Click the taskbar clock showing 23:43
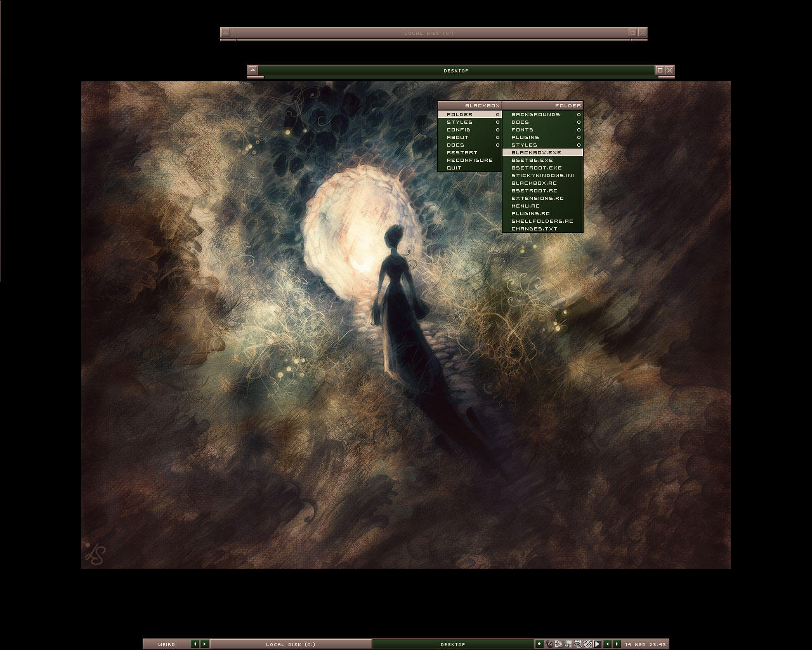 coord(645,644)
